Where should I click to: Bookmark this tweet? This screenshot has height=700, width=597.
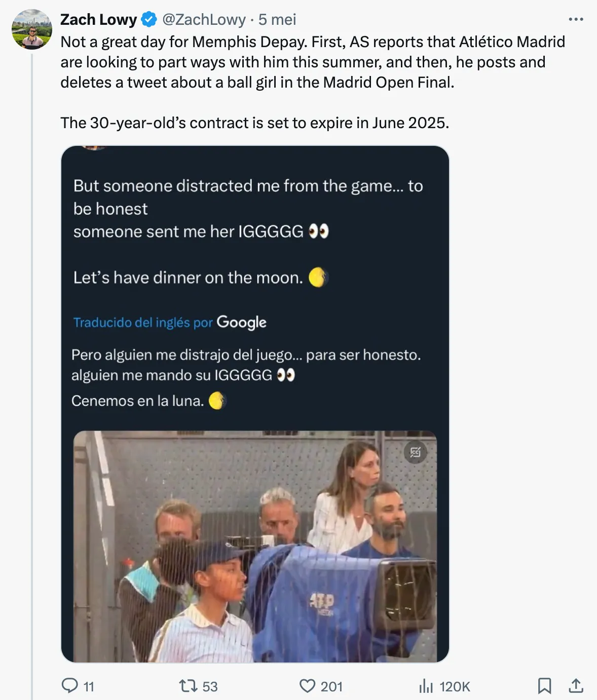544,686
